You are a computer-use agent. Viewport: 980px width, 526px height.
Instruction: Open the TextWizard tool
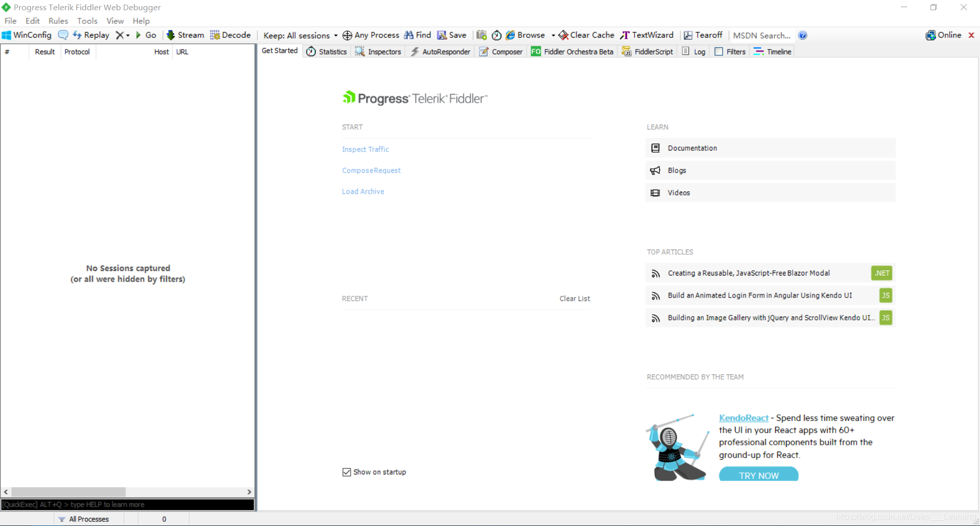coord(647,35)
